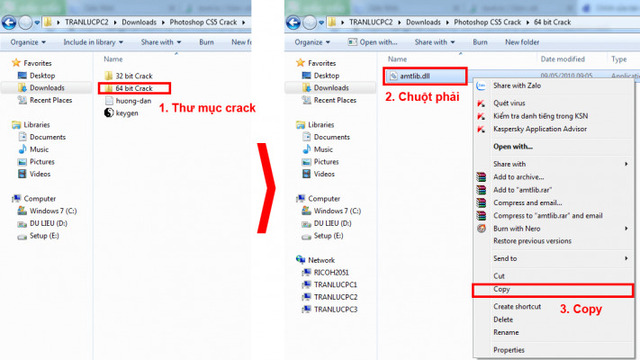Click the Back arrow in right window
Image resolution: width=640 pixels, height=360 pixels.
coord(293,22)
